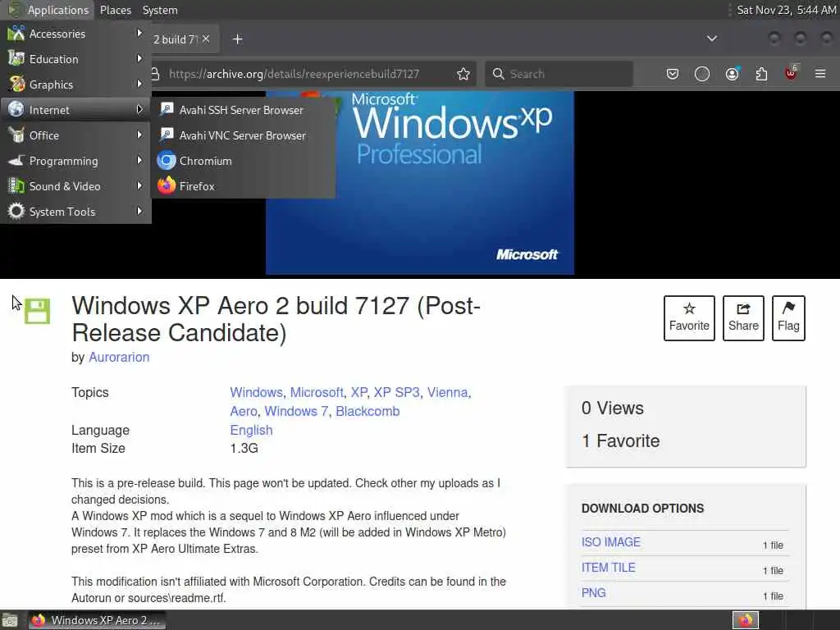Open the list all tabs dropdown
840x630 pixels.
click(x=712, y=39)
